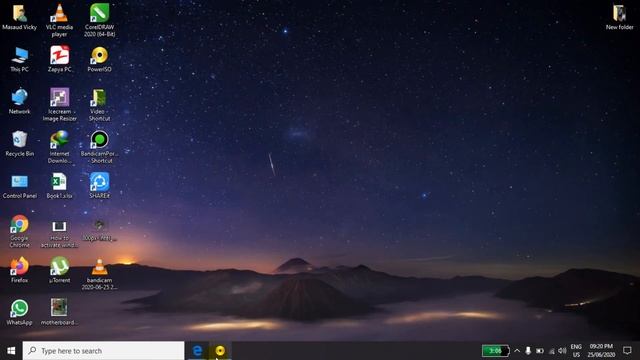Select the Network desktop icon

[x=19, y=102]
